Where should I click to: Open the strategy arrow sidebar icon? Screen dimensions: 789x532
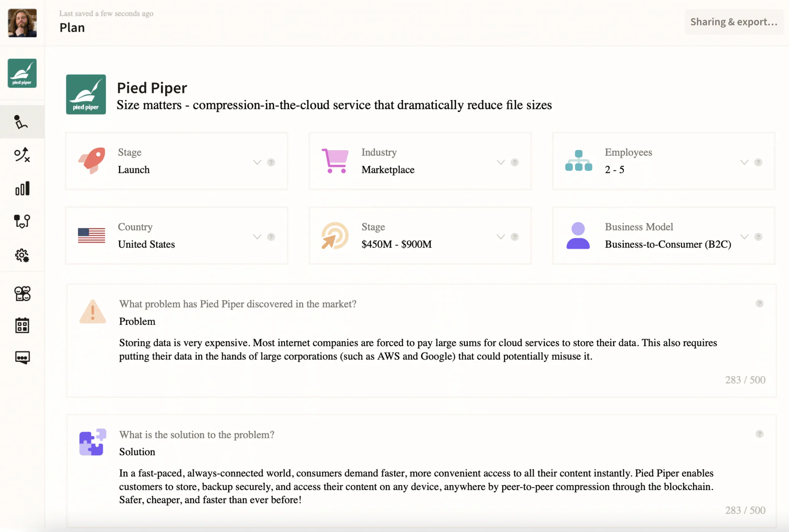22,155
